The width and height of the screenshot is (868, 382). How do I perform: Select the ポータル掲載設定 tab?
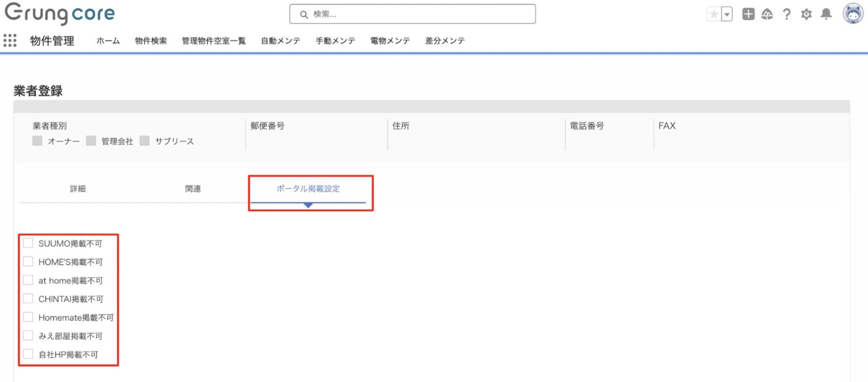coord(308,189)
